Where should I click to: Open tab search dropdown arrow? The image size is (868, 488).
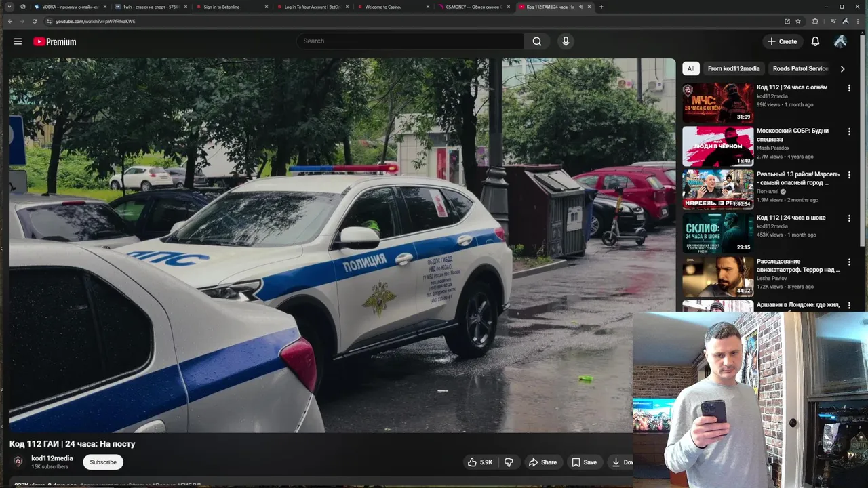9,7
